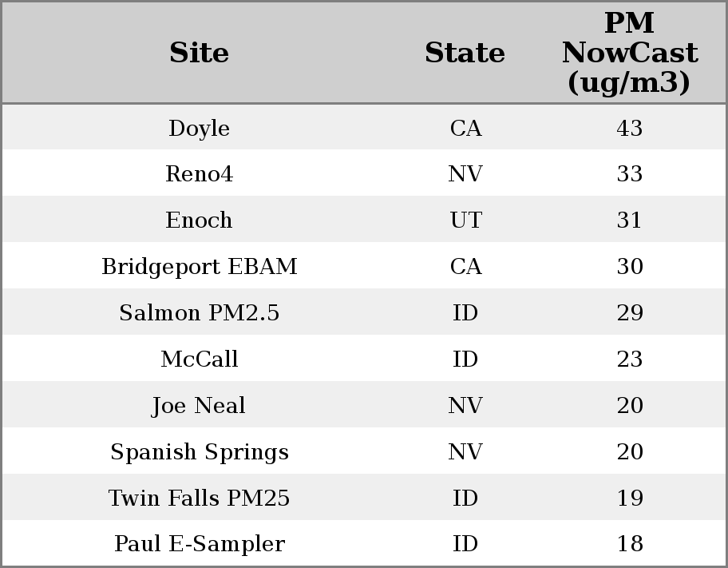728x568 pixels.
Task: Click the Salmon PM2.5 site name
Action: click(199, 313)
